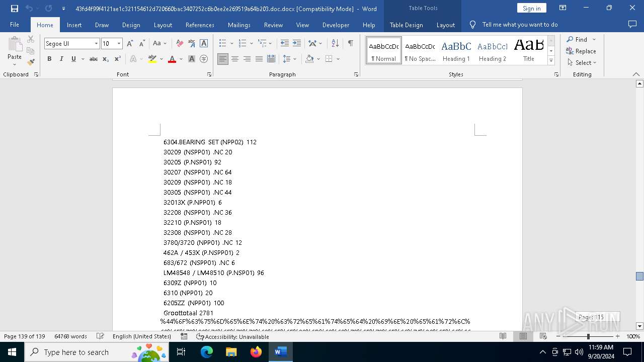The width and height of the screenshot is (644, 362).
Task: Expand Numbering list dropdown arrow
Action: [x=252, y=44]
